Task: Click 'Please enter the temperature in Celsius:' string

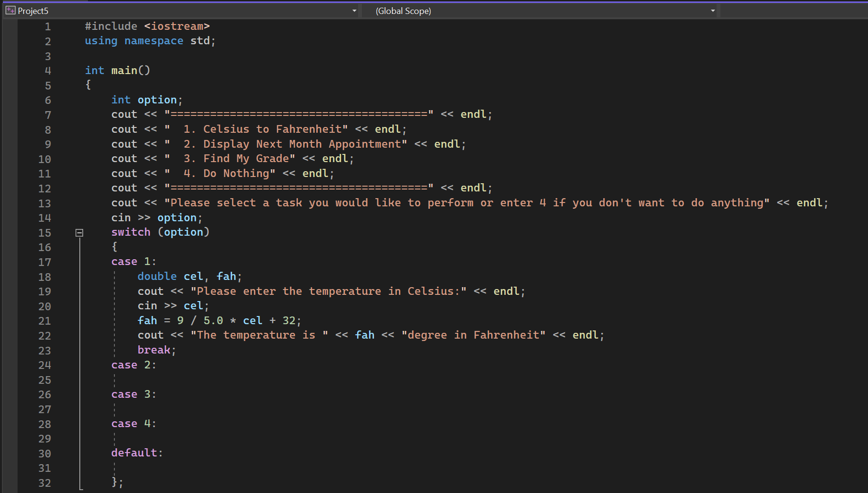Action: point(329,291)
